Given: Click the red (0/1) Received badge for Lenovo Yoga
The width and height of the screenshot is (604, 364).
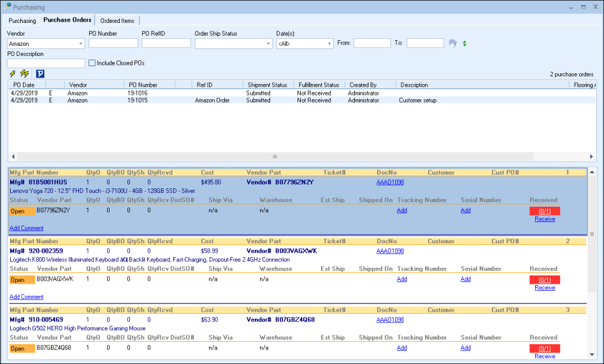Looking at the screenshot, I should (x=544, y=211).
